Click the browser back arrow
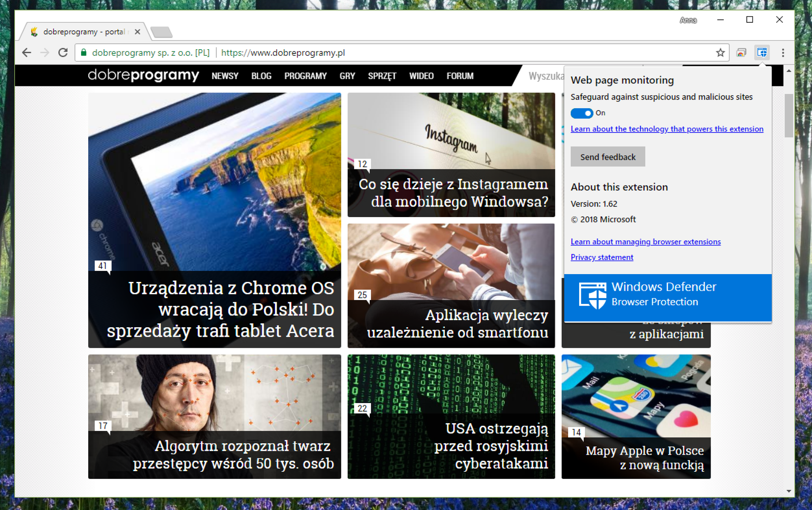The width and height of the screenshot is (812, 510). pos(27,53)
